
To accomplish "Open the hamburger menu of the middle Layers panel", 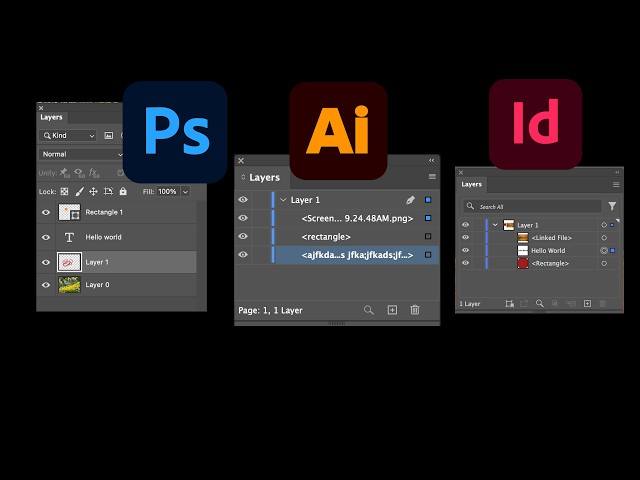I will click(432, 177).
